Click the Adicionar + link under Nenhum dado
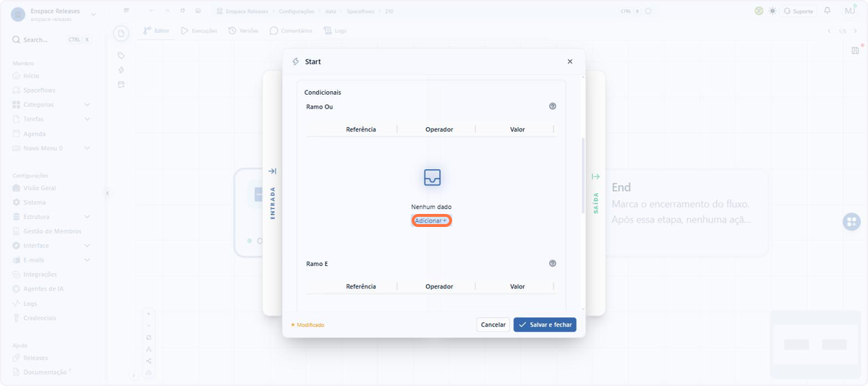 coord(431,220)
